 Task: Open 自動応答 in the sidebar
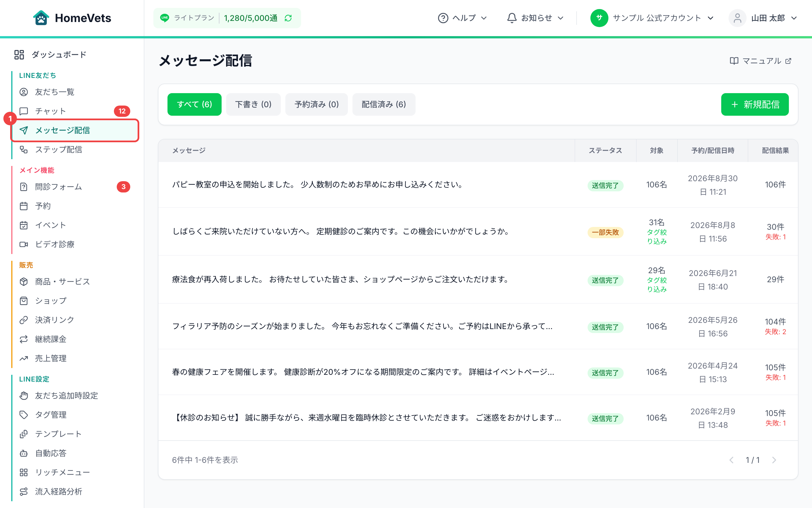(43, 453)
